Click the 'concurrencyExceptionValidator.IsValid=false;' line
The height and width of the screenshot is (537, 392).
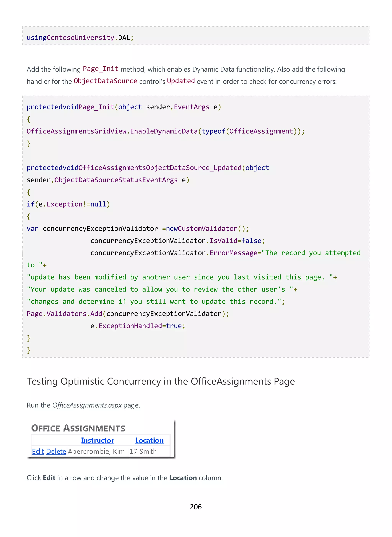click(x=177, y=241)
